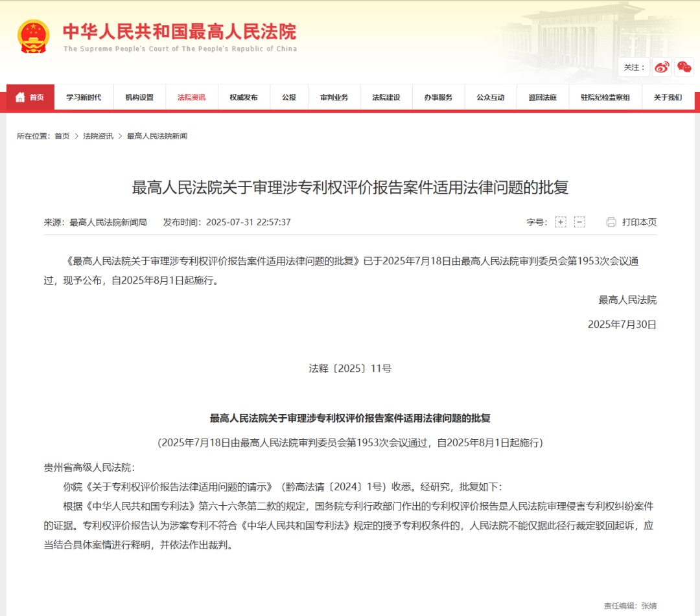Click the home icon on the 首页 tab

point(19,97)
